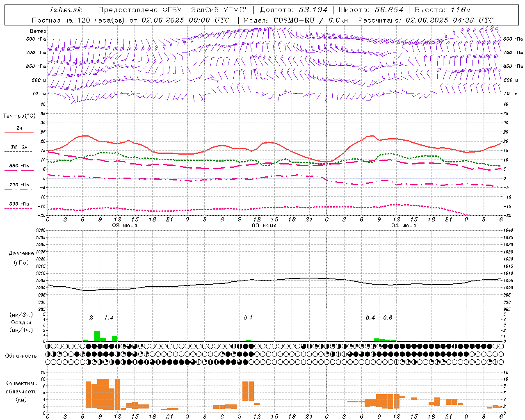This screenshot has height=420, width=525.
Task: Click the 'Td 2м' dew point legend entry
Action: click(x=19, y=147)
